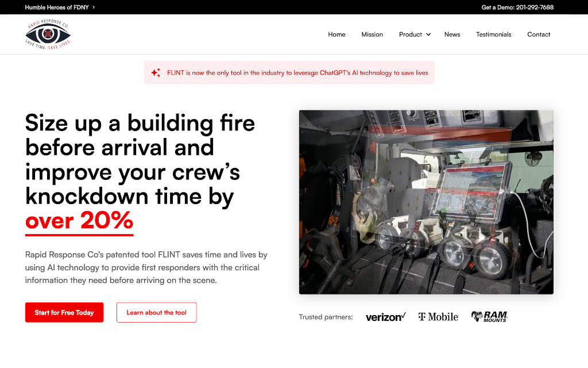Image resolution: width=588 pixels, height=368 pixels.
Task: Open the Humble Heroes of FDNY link
Action: click(56, 7)
